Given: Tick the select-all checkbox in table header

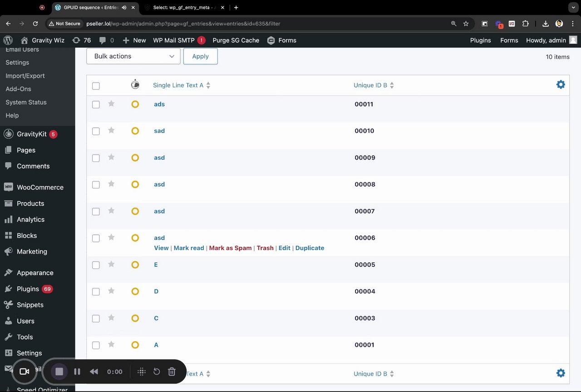Looking at the screenshot, I should click(x=96, y=86).
